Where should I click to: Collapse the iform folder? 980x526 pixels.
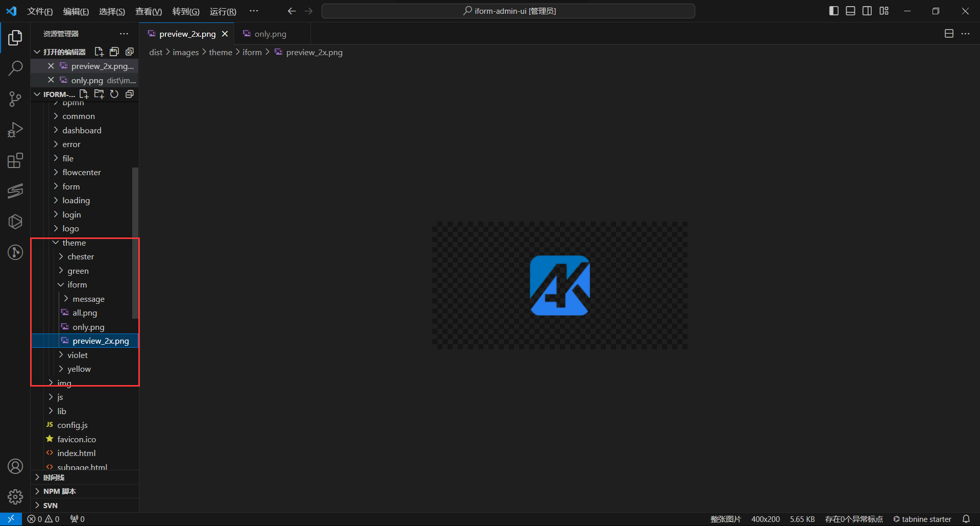click(77, 284)
